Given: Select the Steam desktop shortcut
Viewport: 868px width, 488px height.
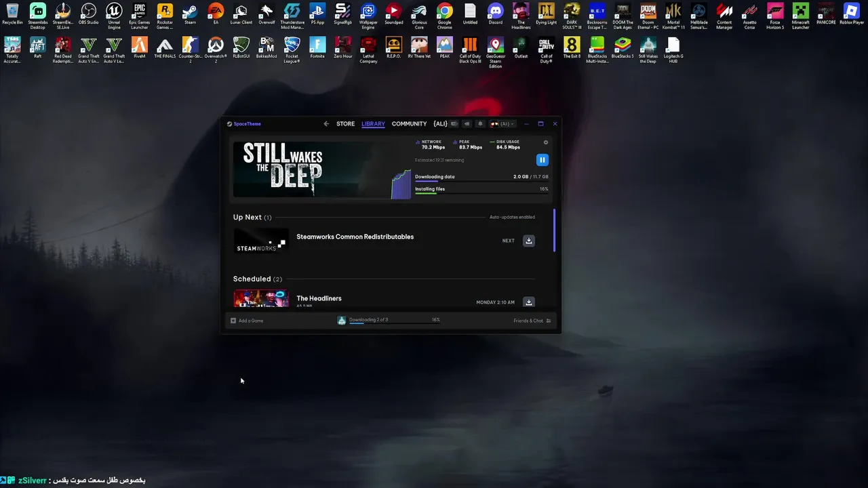Looking at the screenshot, I should (x=191, y=15).
